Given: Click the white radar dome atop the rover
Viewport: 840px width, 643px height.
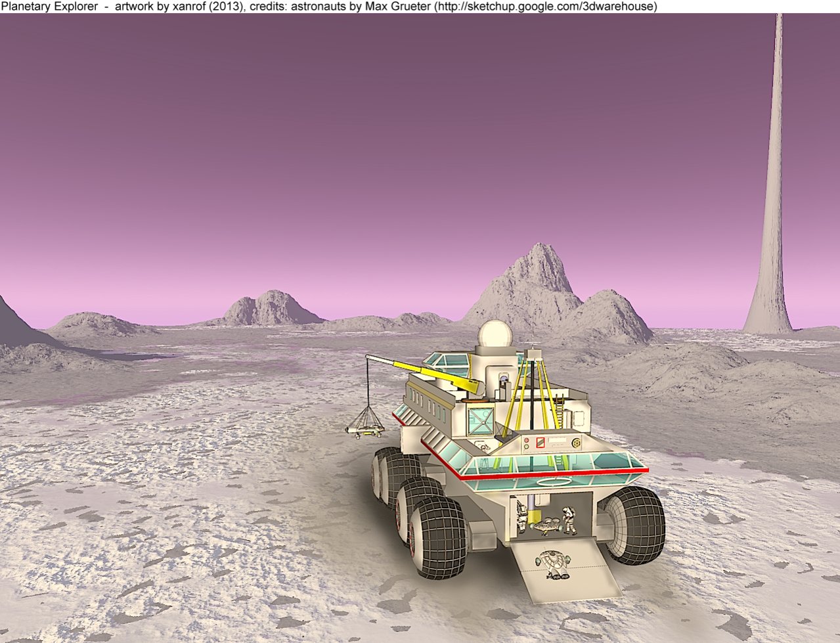Looking at the screenshot, I should click(493, 334).
